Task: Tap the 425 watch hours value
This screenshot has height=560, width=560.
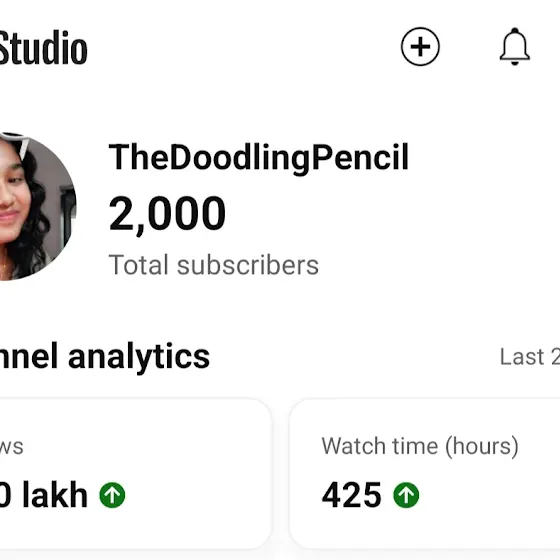Action: (351, 495)
